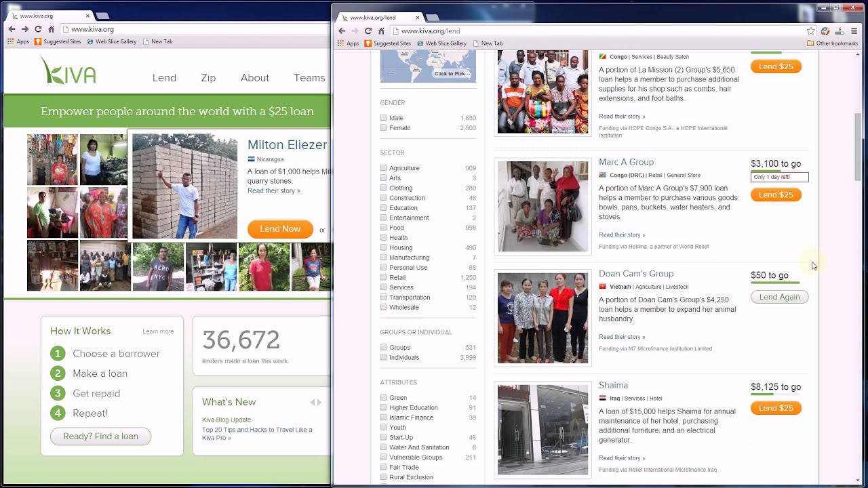Open the Marc A Group loan title
The height and width of the screenshot is (488, 868).
[x=626, y=162]
